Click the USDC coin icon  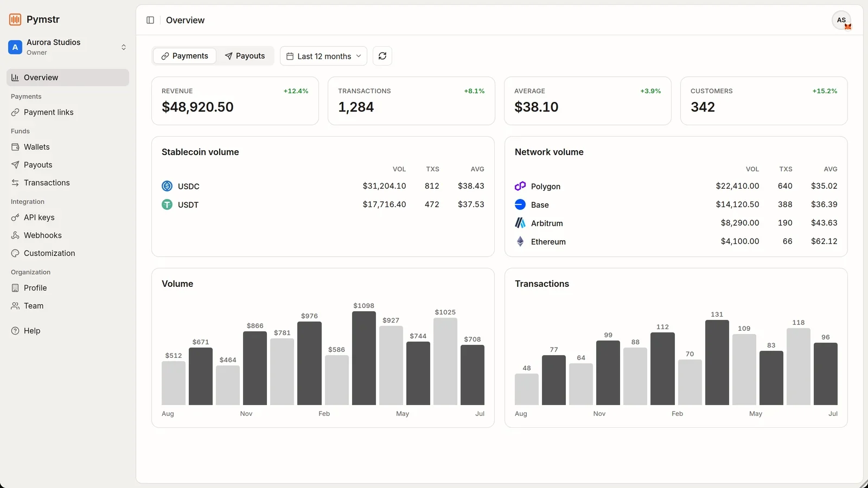point(167,186)
